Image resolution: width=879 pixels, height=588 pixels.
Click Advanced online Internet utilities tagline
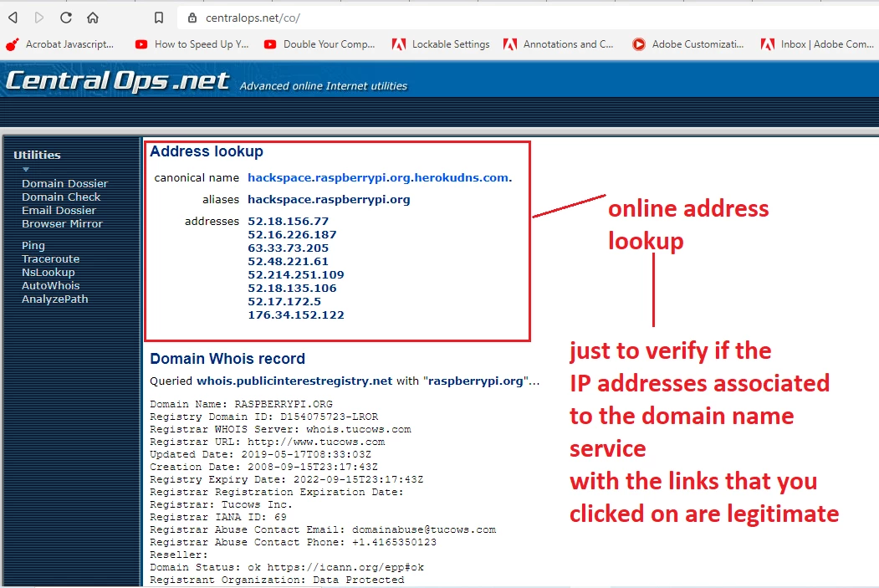[x=324, y=86]
